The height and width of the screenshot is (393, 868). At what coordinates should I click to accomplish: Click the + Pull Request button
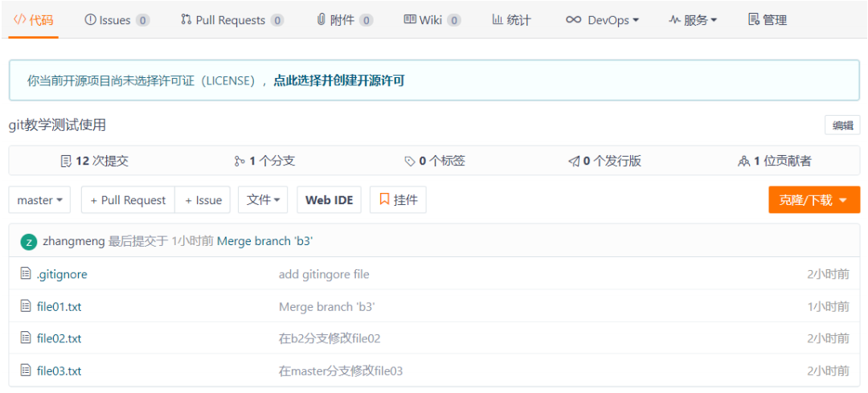coord(128,200)
